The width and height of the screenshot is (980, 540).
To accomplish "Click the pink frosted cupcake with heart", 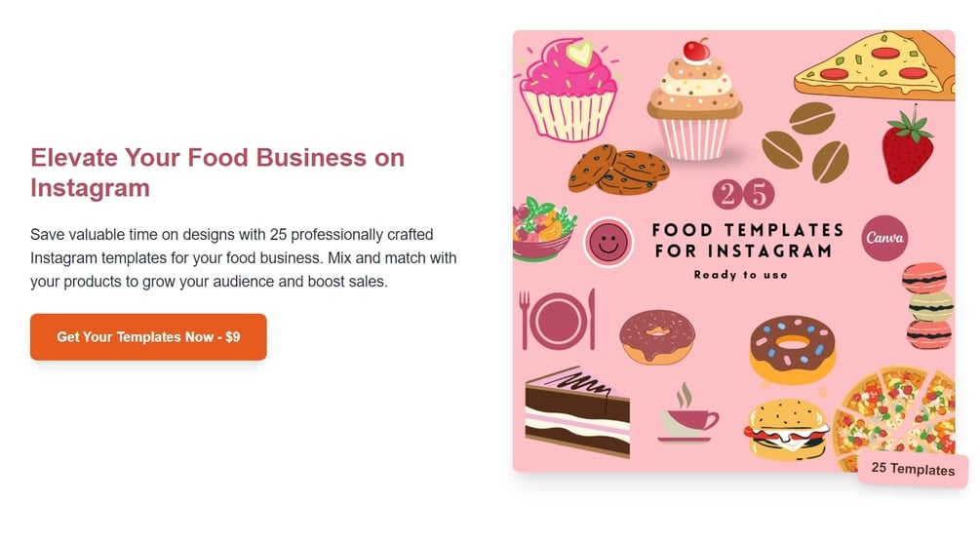I will click(568, 88).
